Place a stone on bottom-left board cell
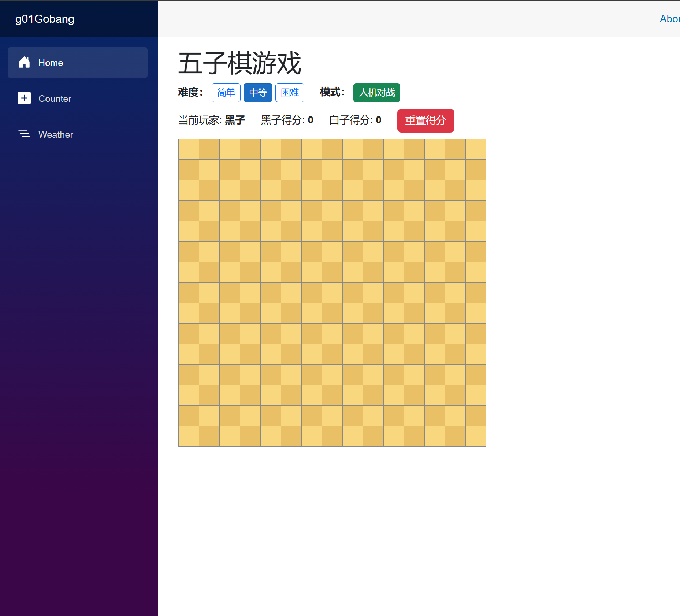The width and height of the screenshot is (680, 616). coord(189,436)
